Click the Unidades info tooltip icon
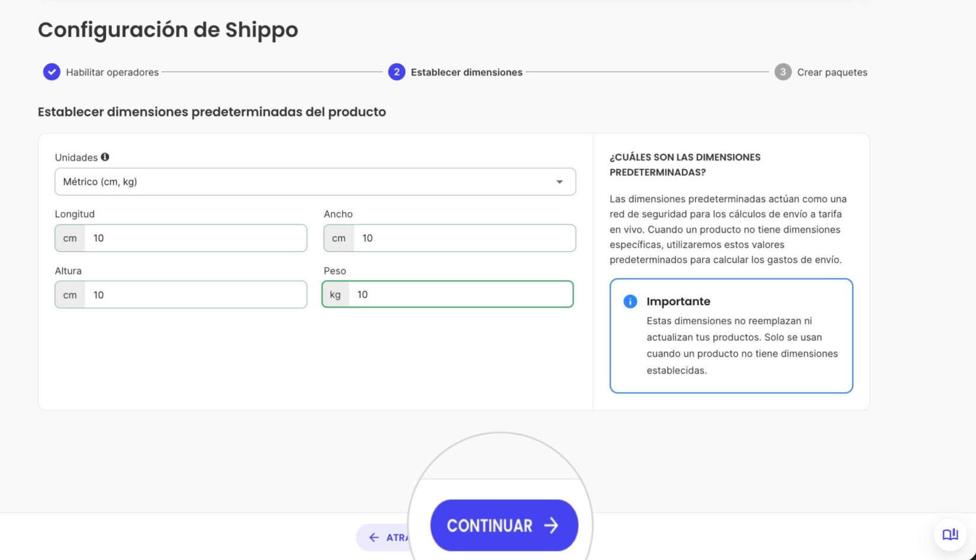 105,157
